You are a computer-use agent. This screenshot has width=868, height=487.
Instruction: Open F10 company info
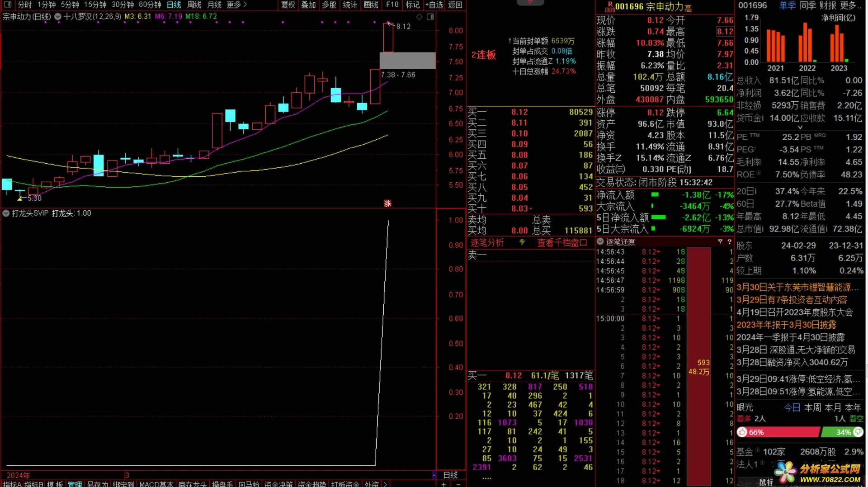tap(392, 5)
